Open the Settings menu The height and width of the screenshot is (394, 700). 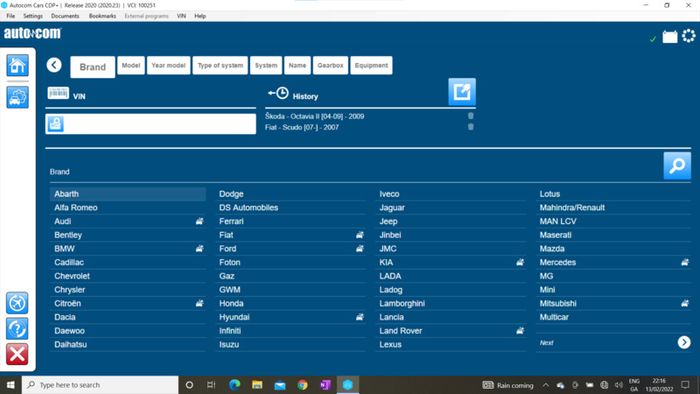click(33, 16)
